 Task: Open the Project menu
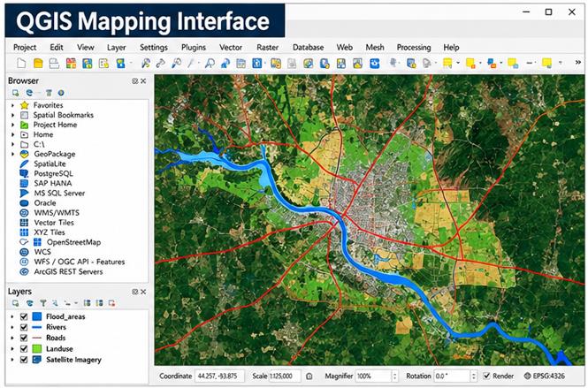point(25,47)
